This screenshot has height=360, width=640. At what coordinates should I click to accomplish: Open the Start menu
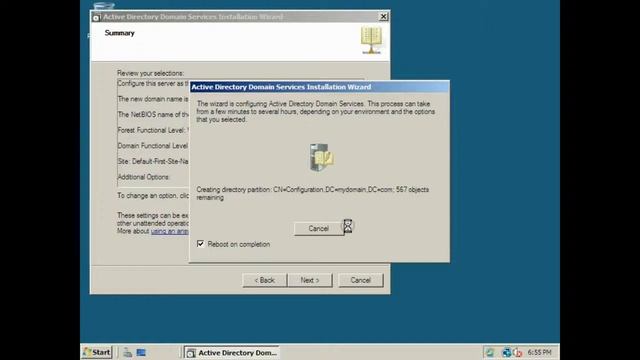point(97,352)
